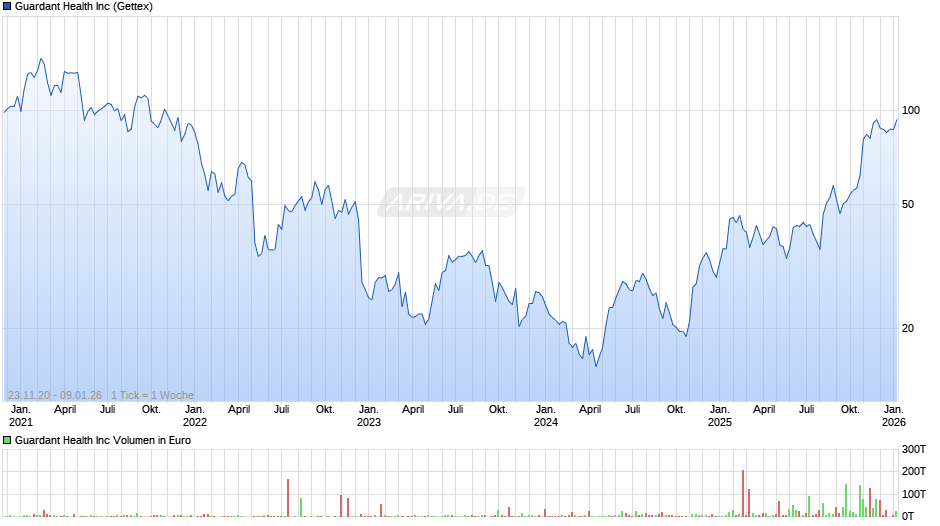Image resolution: width=940 pixels, height=526 pixels.
Task: Click the date range '23.11.20 - 09.01.26'
Action: pos(55,395)
